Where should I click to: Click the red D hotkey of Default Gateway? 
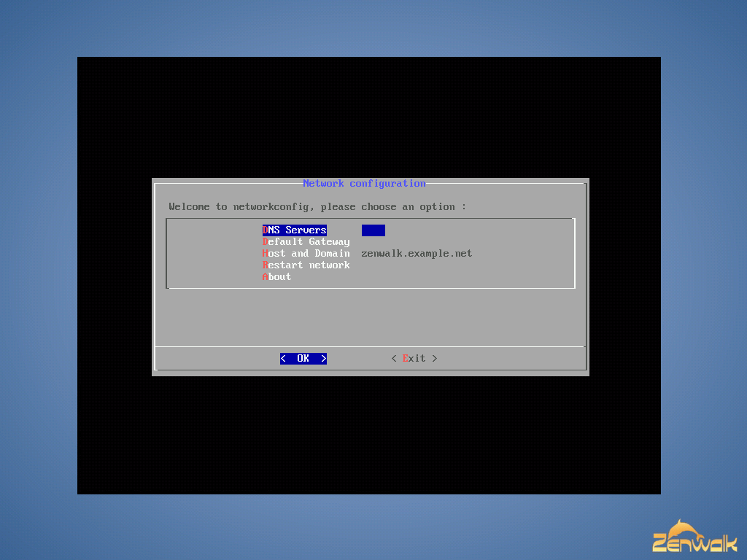(266, 242)
